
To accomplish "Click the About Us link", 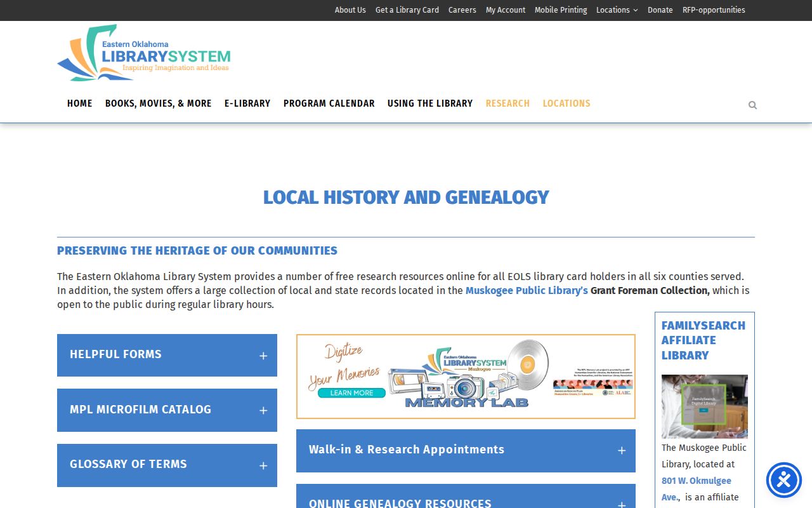I will 350,10.
